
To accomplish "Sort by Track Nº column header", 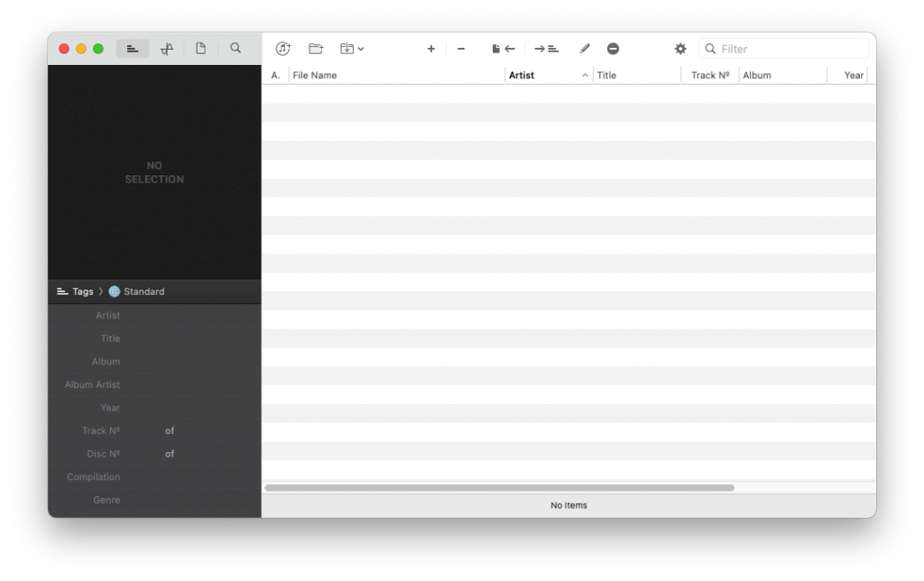I will pyautogui.click(x=710, y=76).
